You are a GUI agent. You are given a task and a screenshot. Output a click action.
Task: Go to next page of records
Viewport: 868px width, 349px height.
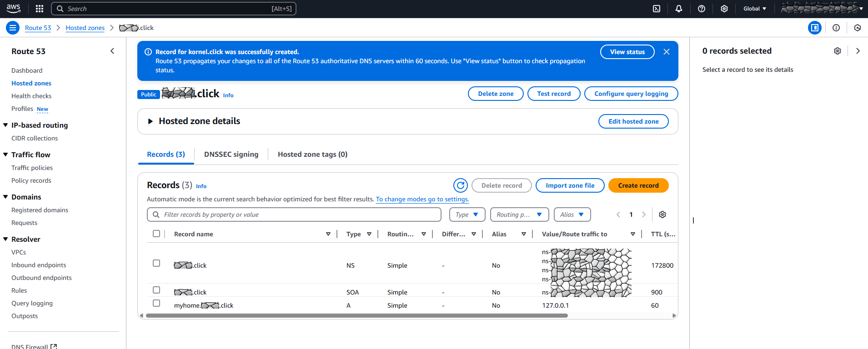click(x=644, y=214)
